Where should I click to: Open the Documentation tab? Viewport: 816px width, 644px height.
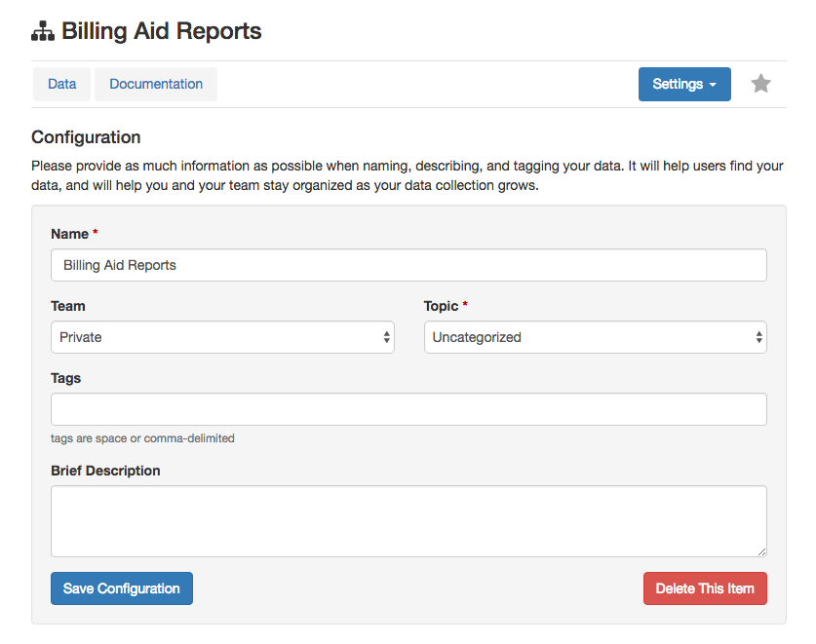pos(156,84)
